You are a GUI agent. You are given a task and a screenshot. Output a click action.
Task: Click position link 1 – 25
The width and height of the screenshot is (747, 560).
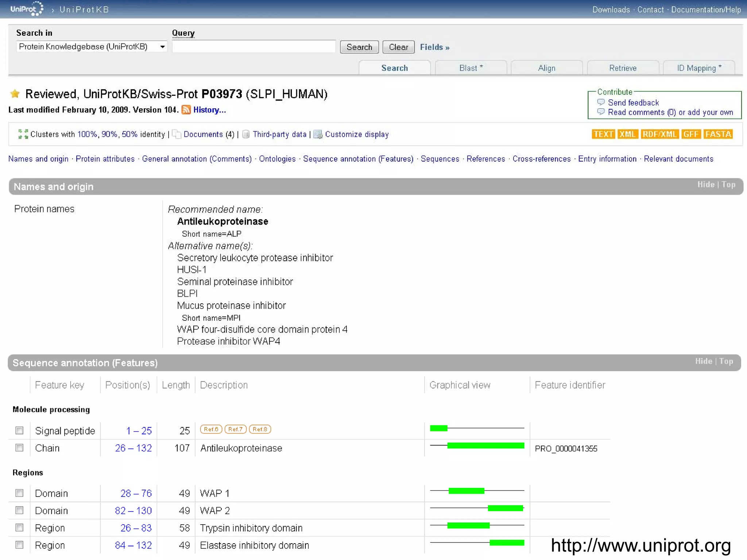[139, 431]
